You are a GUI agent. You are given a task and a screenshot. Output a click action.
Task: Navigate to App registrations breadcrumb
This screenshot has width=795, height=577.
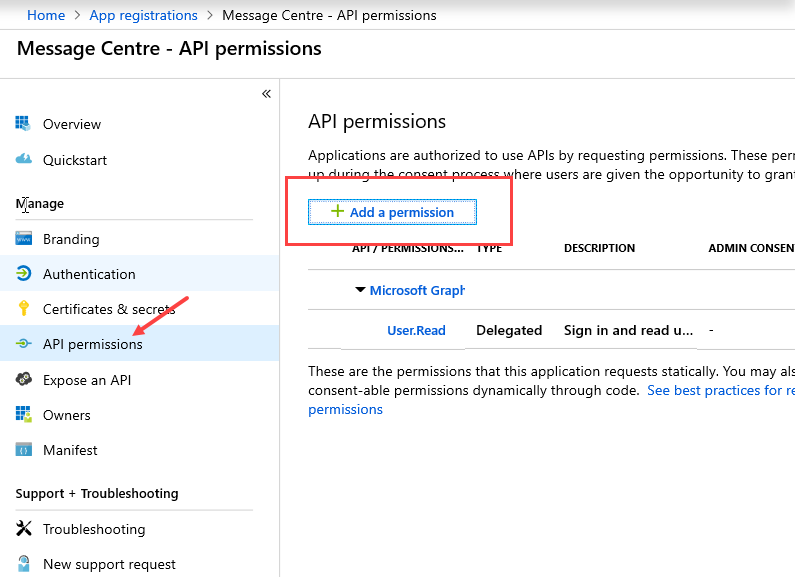[143, 15]
